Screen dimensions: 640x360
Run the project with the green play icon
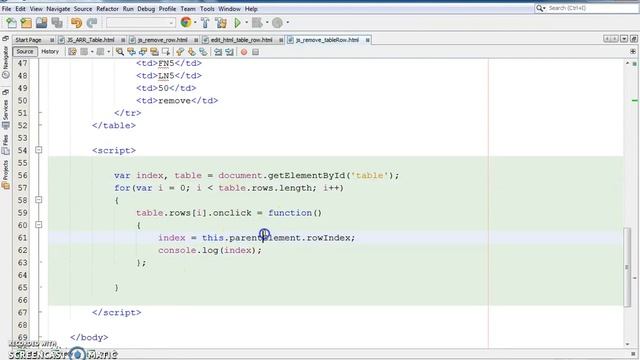pyautogui.click(x=237, y=23)
